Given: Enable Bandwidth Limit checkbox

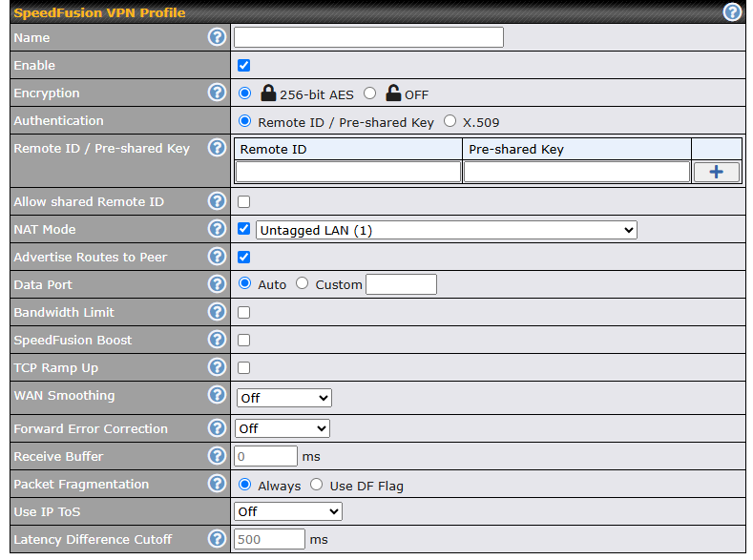Looking at the screenshot, I should [244, 312].
